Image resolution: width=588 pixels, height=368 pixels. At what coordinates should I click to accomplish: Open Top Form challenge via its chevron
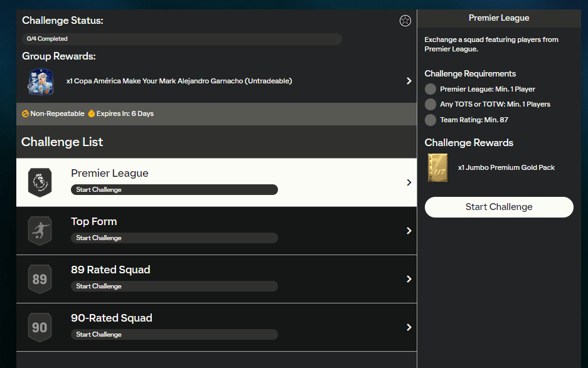409,231
